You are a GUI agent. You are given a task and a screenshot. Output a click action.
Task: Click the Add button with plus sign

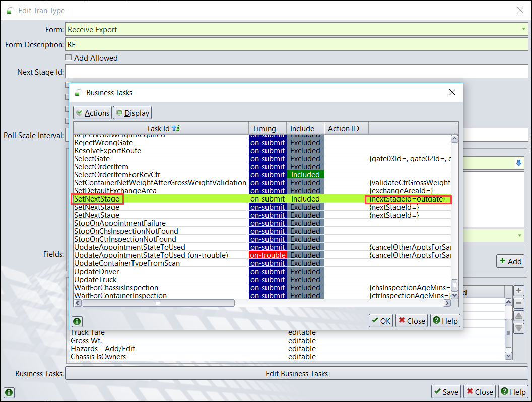510,261
